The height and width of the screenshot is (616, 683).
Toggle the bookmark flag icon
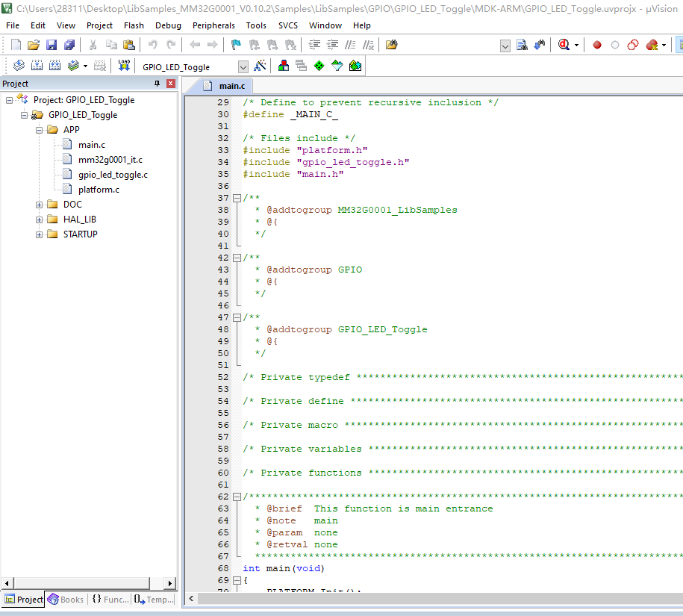[236, 45]
